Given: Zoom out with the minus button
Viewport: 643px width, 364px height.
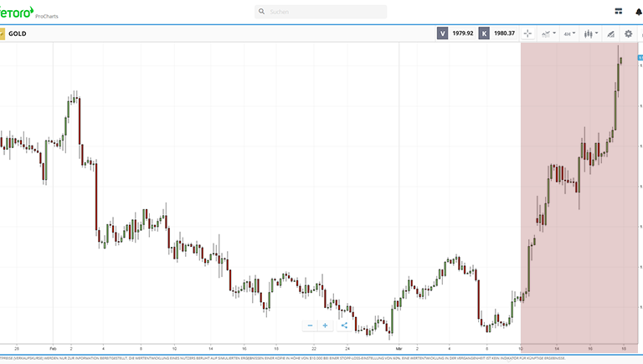Looking at the screenshot, I should click(310, 326).
